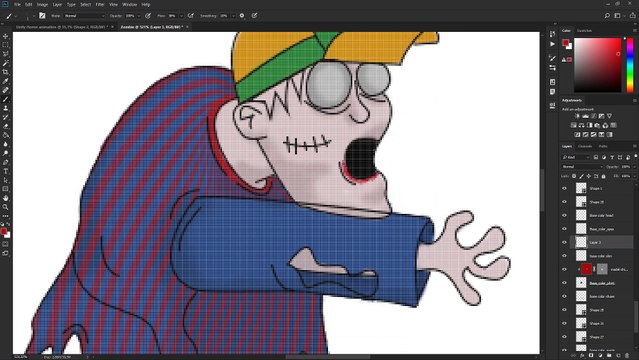Select the Pen tool
This screenshot has height=360, width=639.
5,162
